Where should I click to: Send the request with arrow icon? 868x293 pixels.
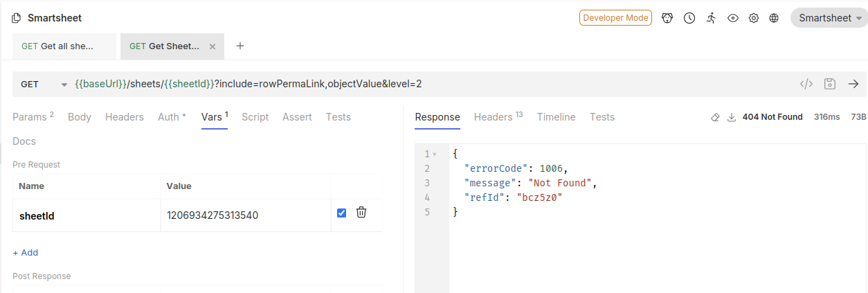853,84
